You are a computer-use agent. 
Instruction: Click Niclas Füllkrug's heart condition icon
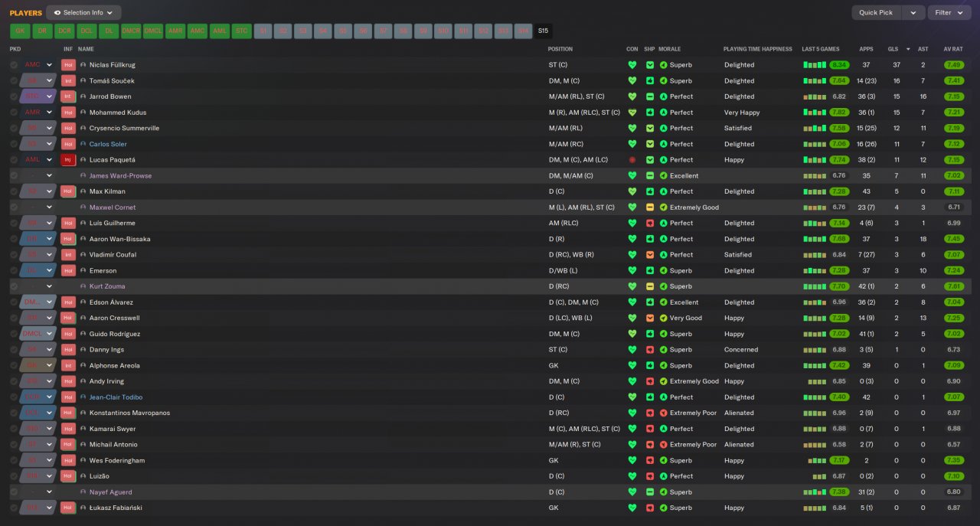(x=632, y=65)
